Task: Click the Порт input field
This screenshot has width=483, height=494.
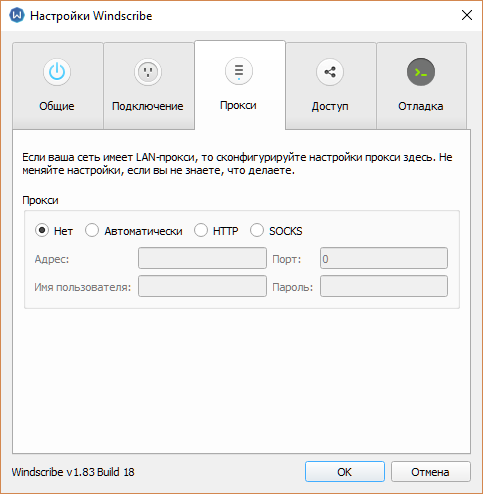Action: click(x=384, y=258)
